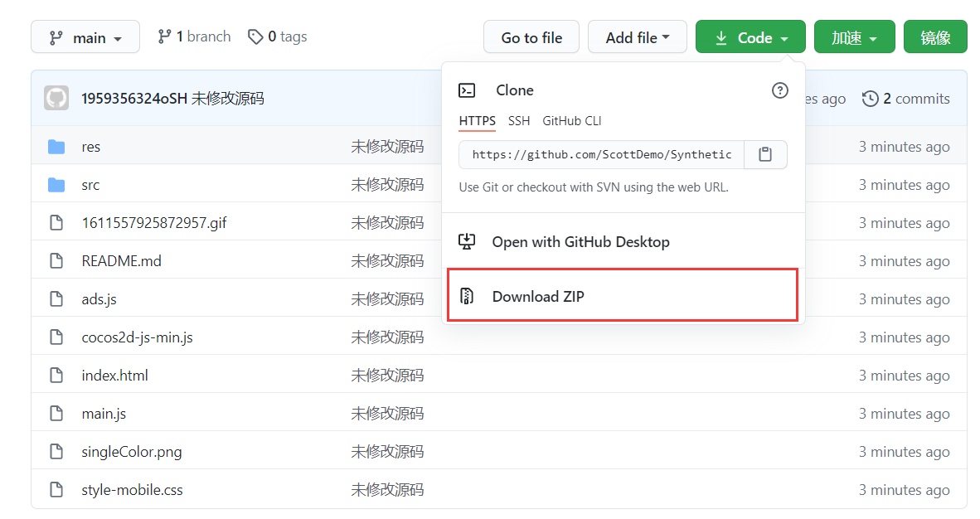Viewport: 980px width, 519px height.
Task: Open the src folder
Action: click(90, 185)
